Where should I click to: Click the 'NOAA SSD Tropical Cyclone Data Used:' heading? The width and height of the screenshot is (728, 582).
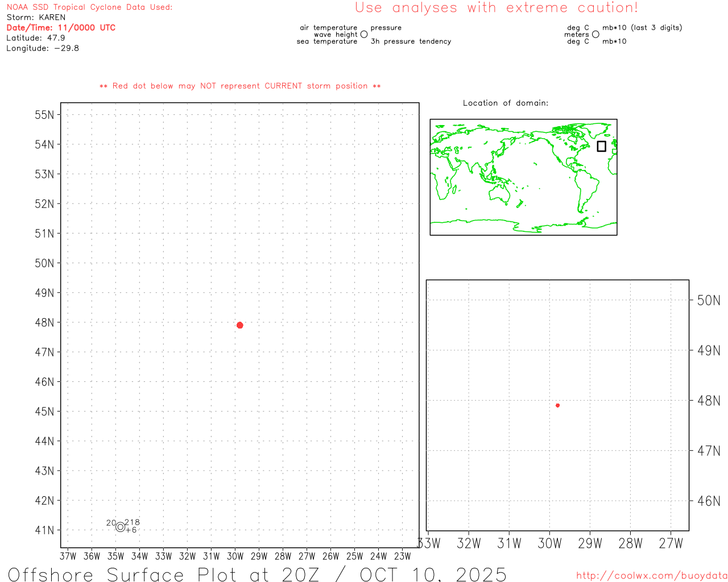89,7
